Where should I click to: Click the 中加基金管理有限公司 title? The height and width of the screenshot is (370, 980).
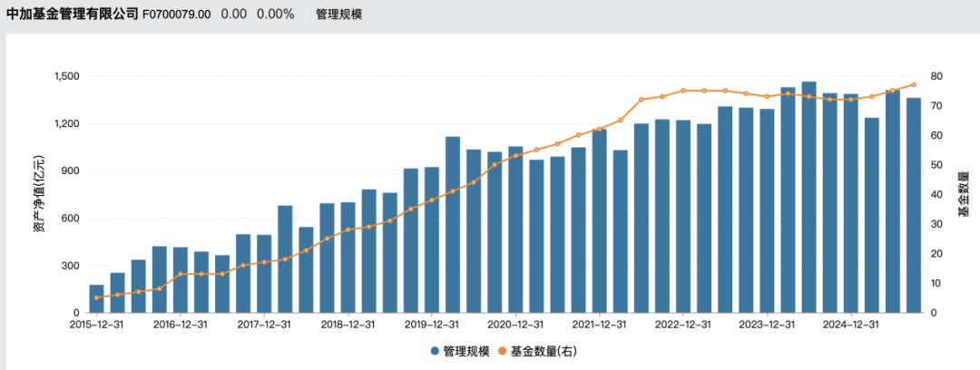click(72, 15)
